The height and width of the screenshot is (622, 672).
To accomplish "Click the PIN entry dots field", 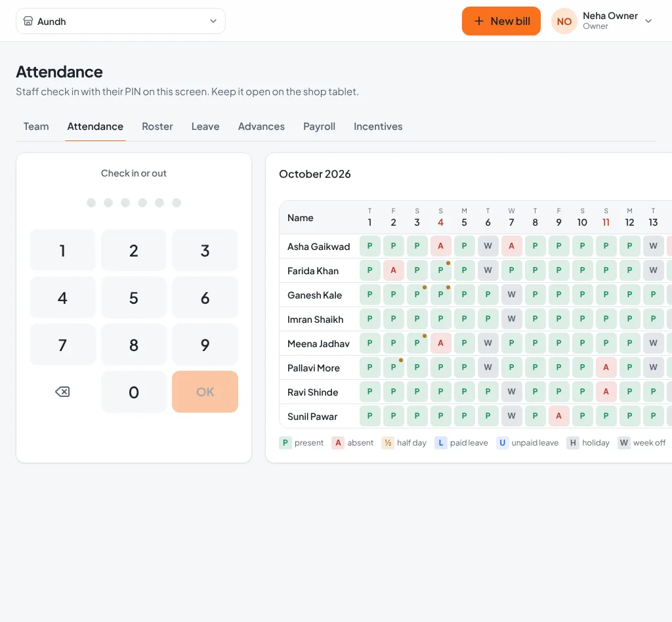I will [134, 203].
